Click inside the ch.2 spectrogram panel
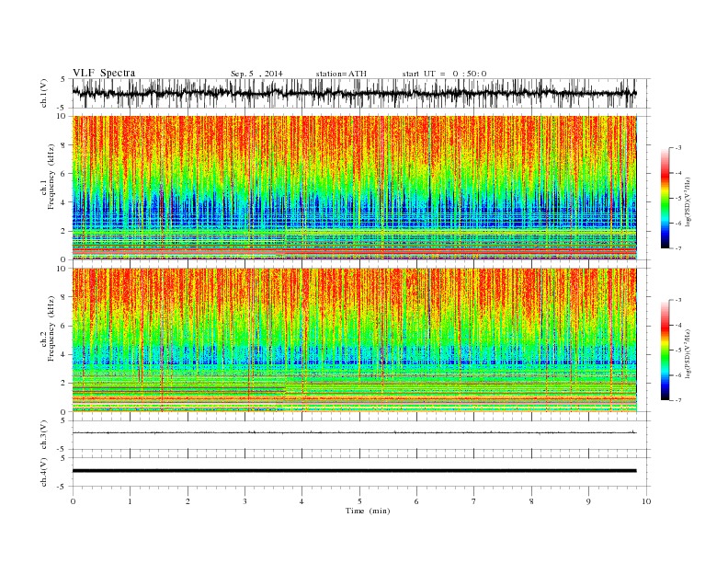Screen dimensions: 728x563 pos(354,339)
